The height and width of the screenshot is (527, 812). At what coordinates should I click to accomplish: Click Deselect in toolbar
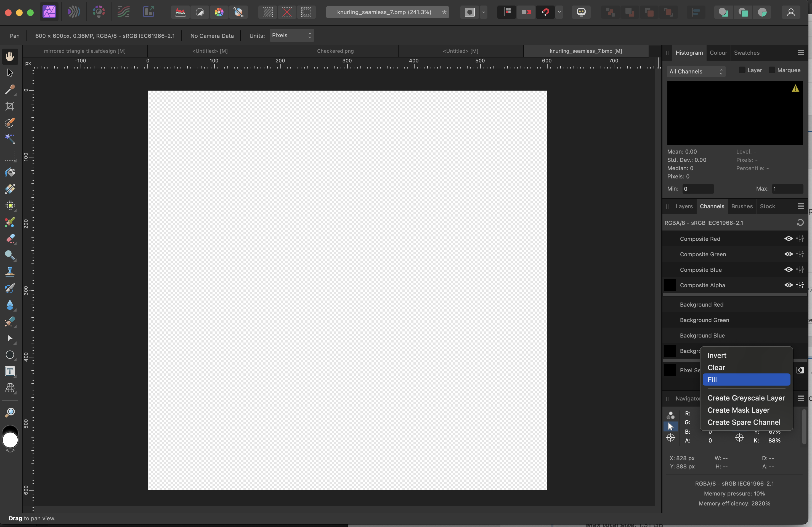pyautogui.click(x=287, y=13)
